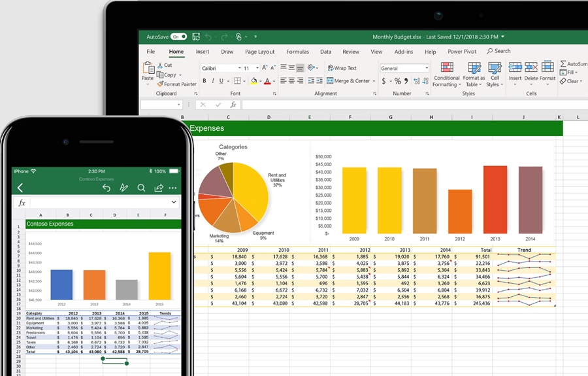Click the desktop formula bar input field
Viewport: 588px width, 376px height.
click(392, 105)
